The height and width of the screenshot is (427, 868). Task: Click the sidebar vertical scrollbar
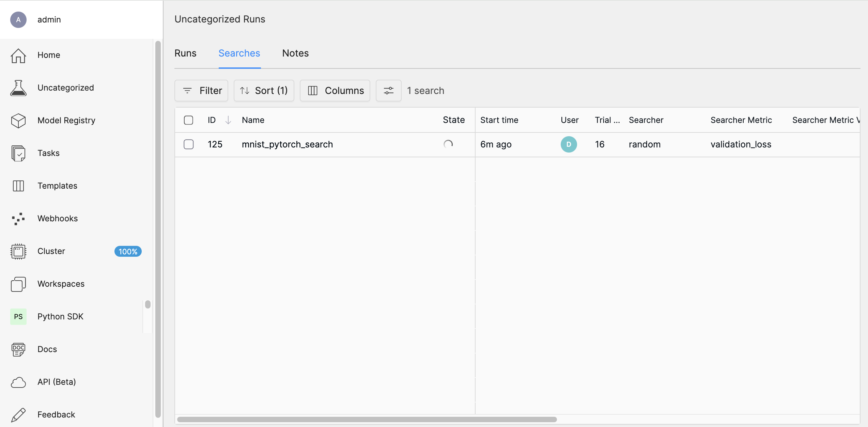(158, 229)
